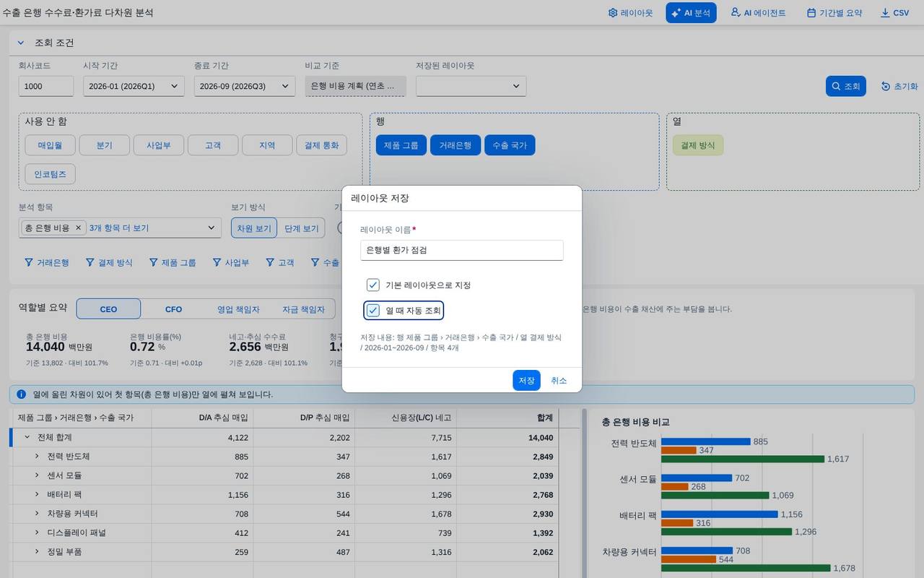This screenshot has height=578, width=924.
Task: Switch to 단계 보기 mode
Action: [x=301, y=228]
